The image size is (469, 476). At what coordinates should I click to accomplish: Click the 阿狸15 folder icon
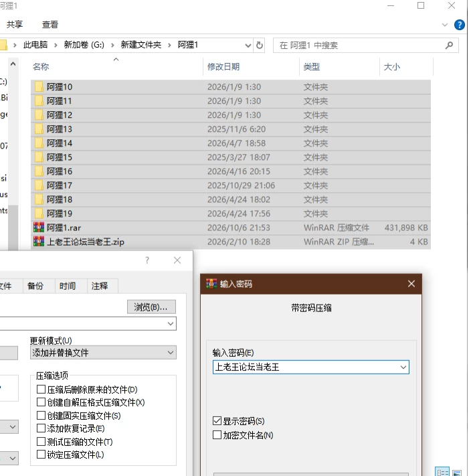[39, 157]
